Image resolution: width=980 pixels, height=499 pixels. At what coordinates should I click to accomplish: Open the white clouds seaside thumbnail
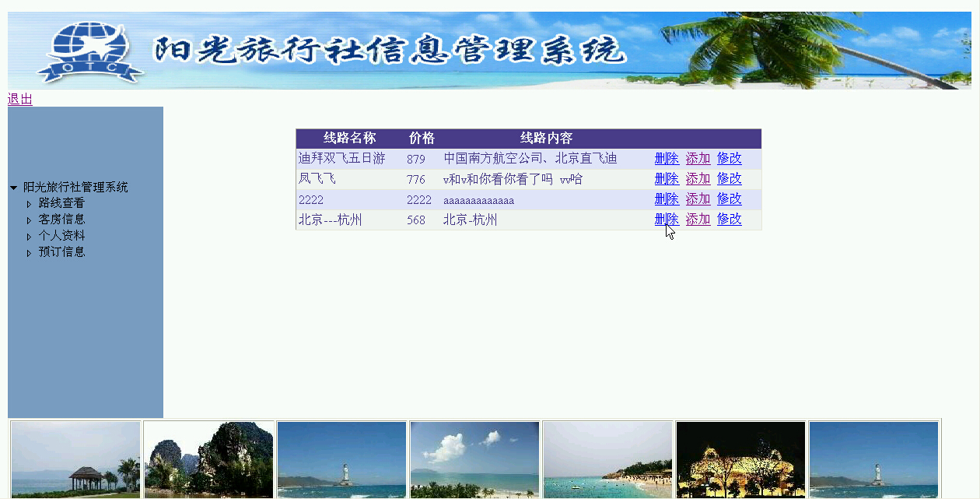pyautogui.click(x=474, y=460)
